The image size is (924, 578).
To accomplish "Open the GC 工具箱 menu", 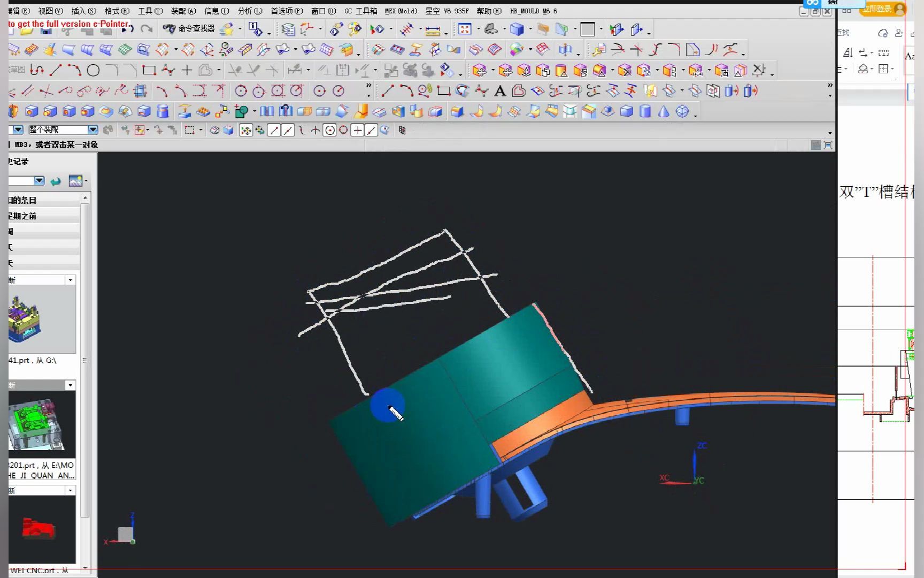I will coord(361,11).
